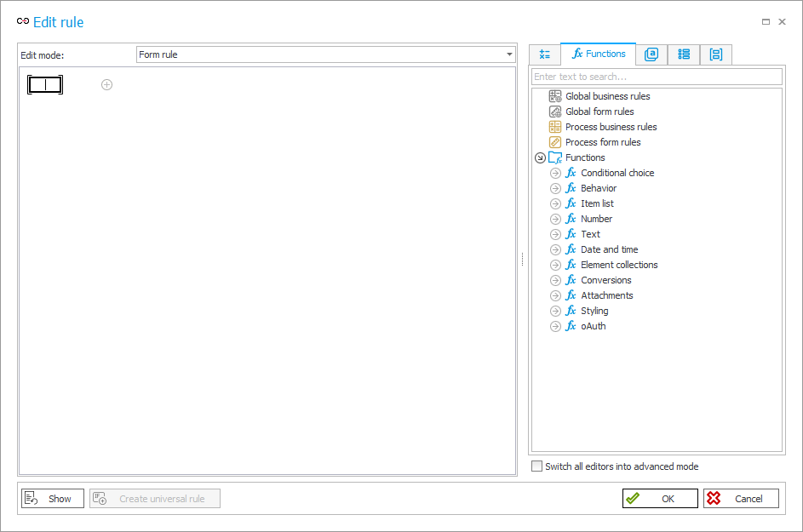
Task: Select the 'Styling' tree label
Action: (594, 312)
